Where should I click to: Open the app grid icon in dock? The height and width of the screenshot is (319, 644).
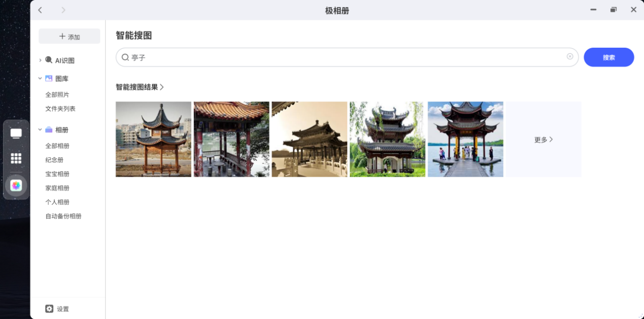point(16,158)
